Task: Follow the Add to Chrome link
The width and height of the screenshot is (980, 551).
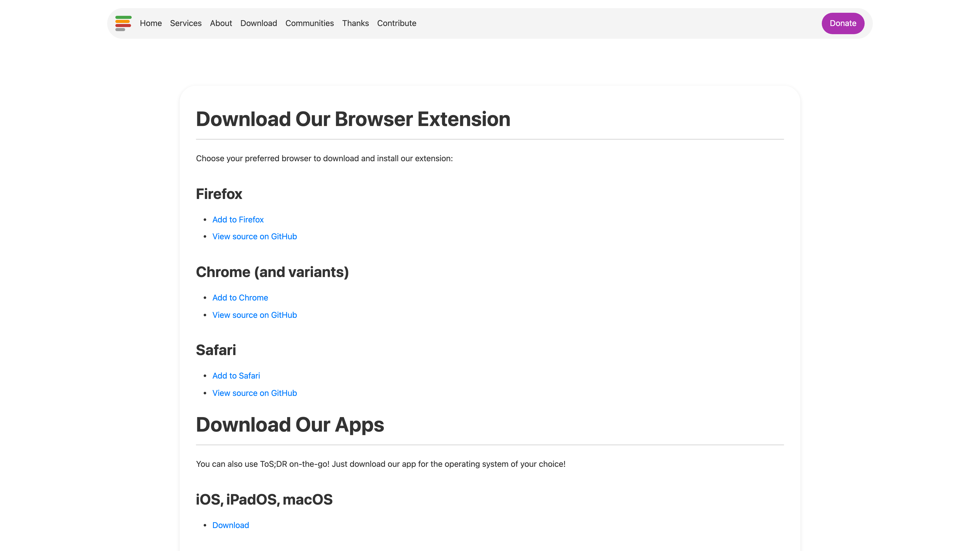Action: coord(240,298)
